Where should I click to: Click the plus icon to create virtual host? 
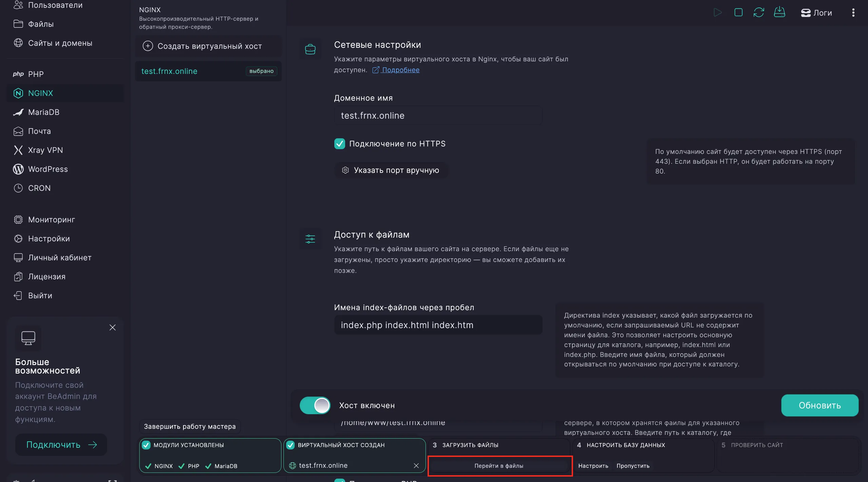click(148, 46)
